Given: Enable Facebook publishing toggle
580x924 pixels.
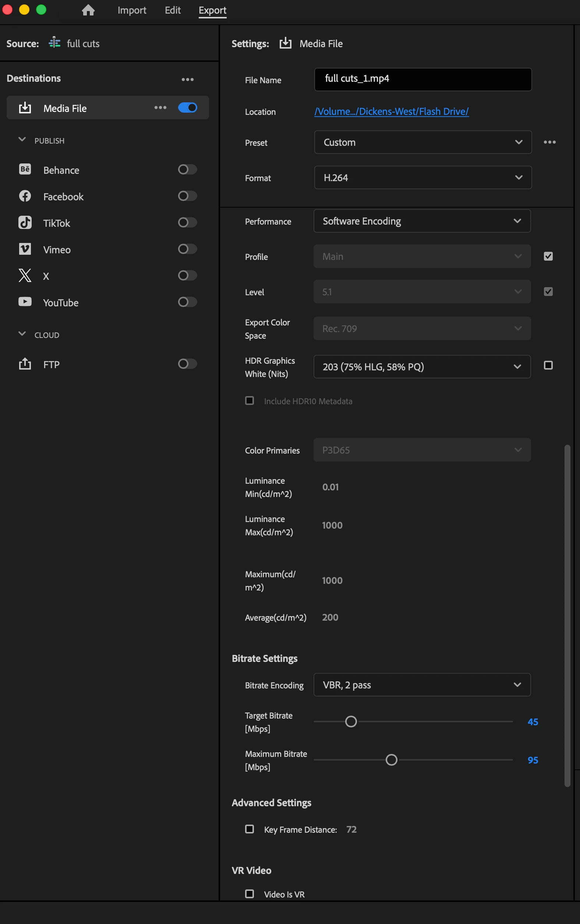Looking at the screenshot, I should (x=188, y=196).
